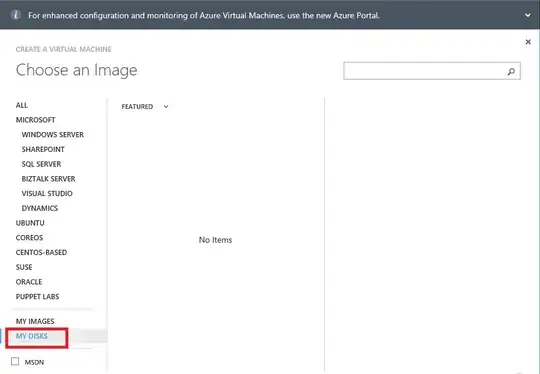The height and width of the screenshot is (374, 540).
Task: Select the CENTOS-BASED category
Action: click(41, 252)
